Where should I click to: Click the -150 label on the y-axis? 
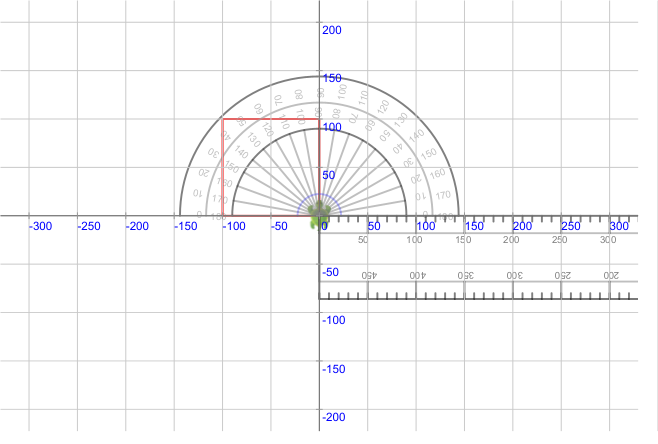pos(333,369)
